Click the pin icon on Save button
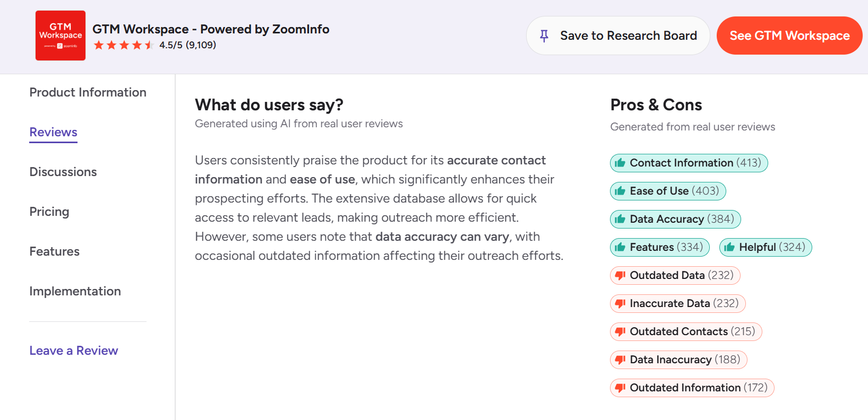This screenshot has width=868, height=420. [x=544, y=36]
